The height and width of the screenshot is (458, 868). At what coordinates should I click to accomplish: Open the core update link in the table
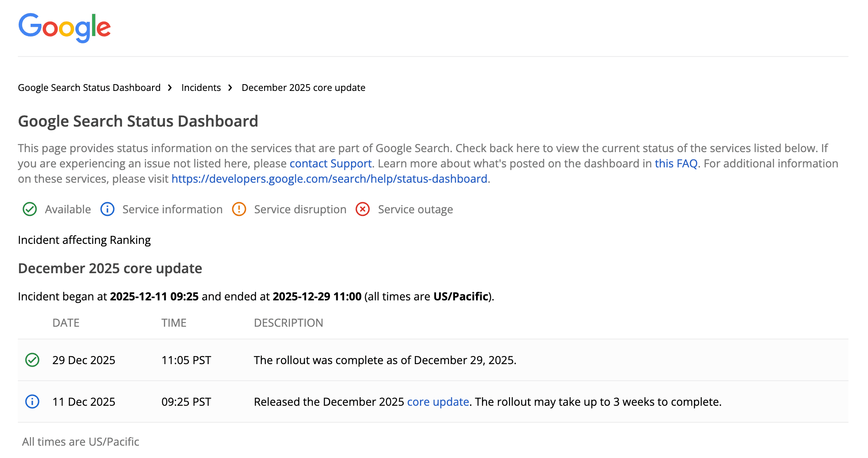[438, 401]
